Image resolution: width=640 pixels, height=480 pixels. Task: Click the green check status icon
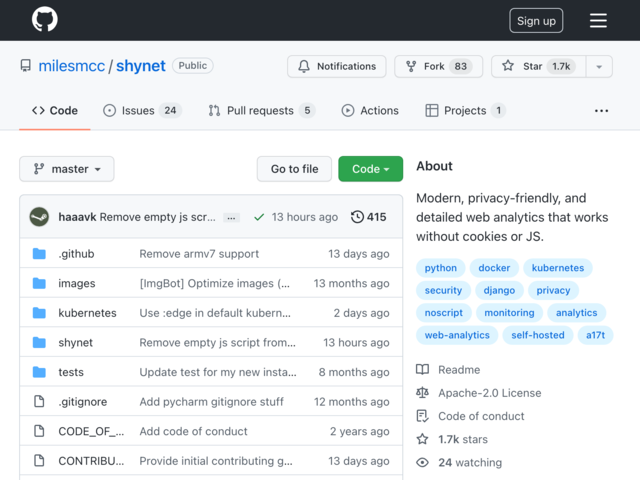tap(259, 217)
